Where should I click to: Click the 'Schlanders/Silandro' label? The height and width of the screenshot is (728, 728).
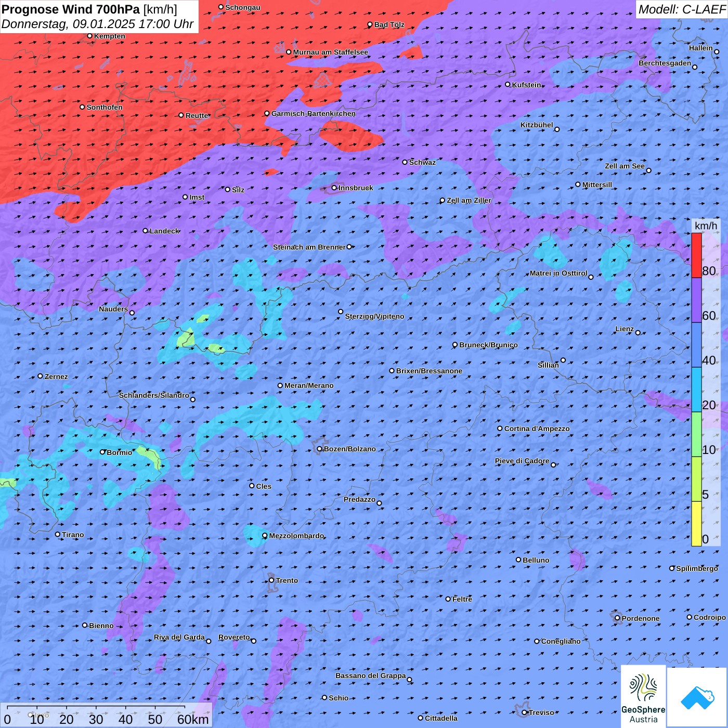[154, 395]
